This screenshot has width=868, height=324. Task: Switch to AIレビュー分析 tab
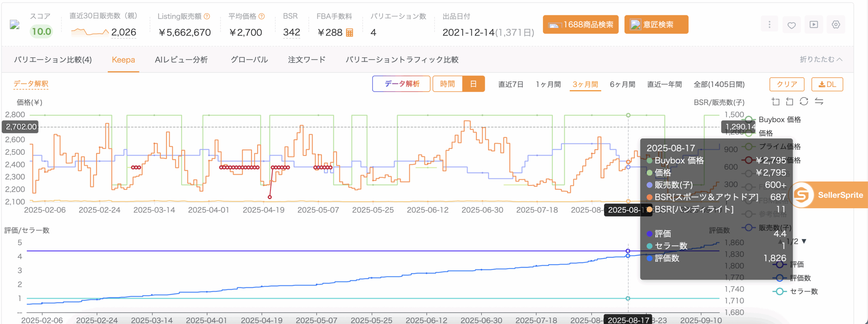click(x=181, y=60)
